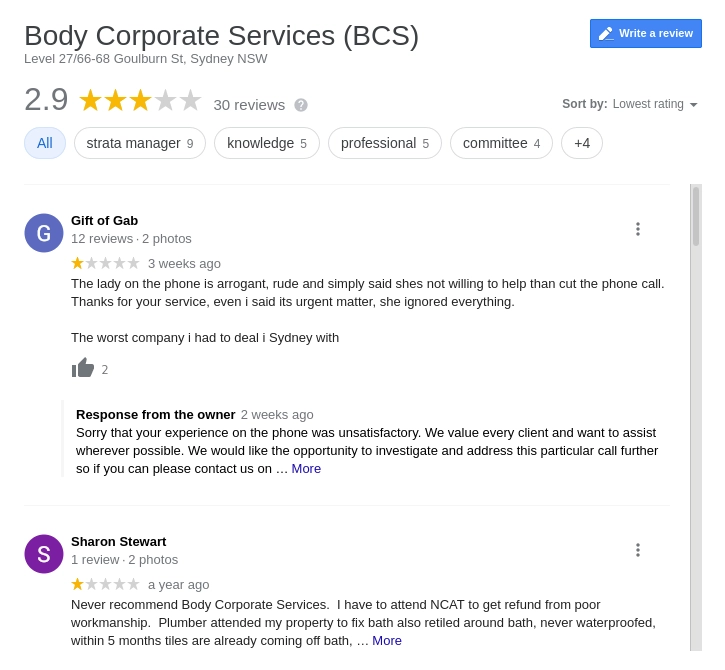Click the help question mark icon beside 30 reviews
725x670 pixels.
click(301, 105)
